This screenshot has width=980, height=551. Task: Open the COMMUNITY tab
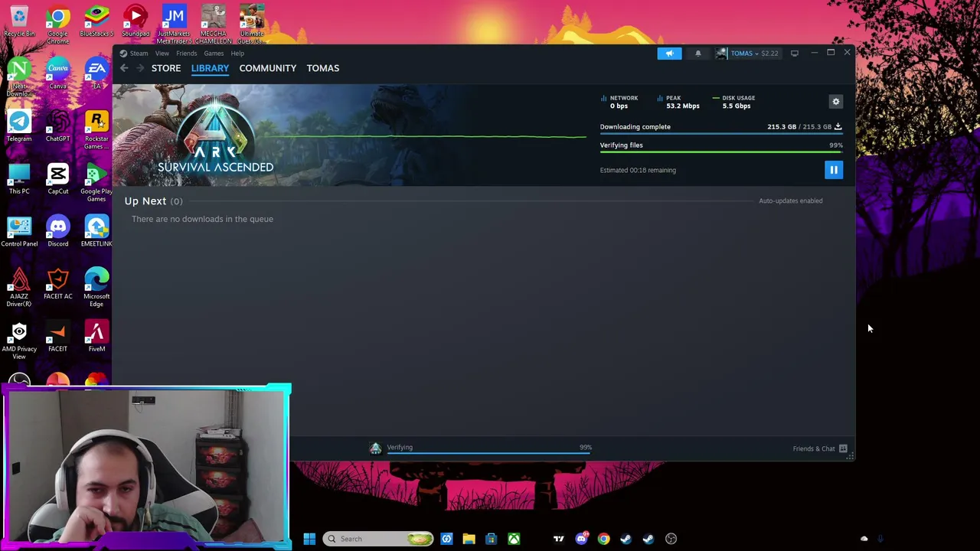(267, 68)
